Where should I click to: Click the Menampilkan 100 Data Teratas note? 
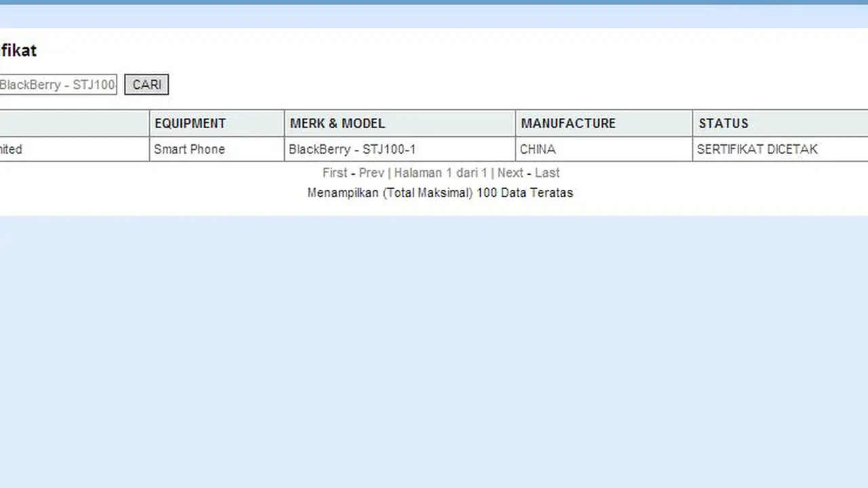[440, 192]
